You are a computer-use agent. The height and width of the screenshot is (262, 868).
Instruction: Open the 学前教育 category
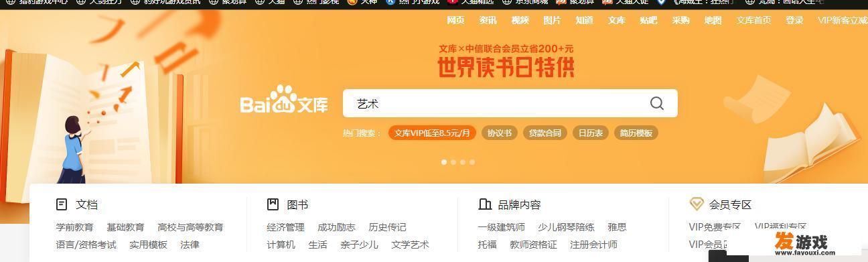click(75, 227)
